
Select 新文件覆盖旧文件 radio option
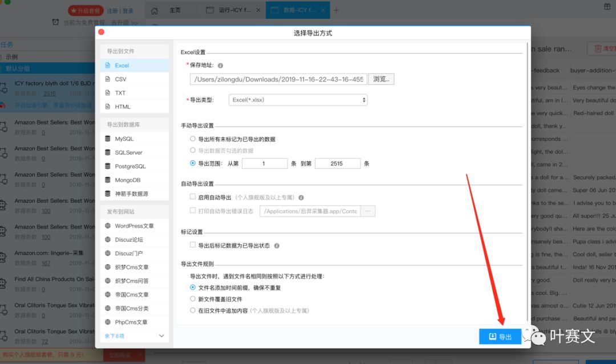(x=193, y=299)
